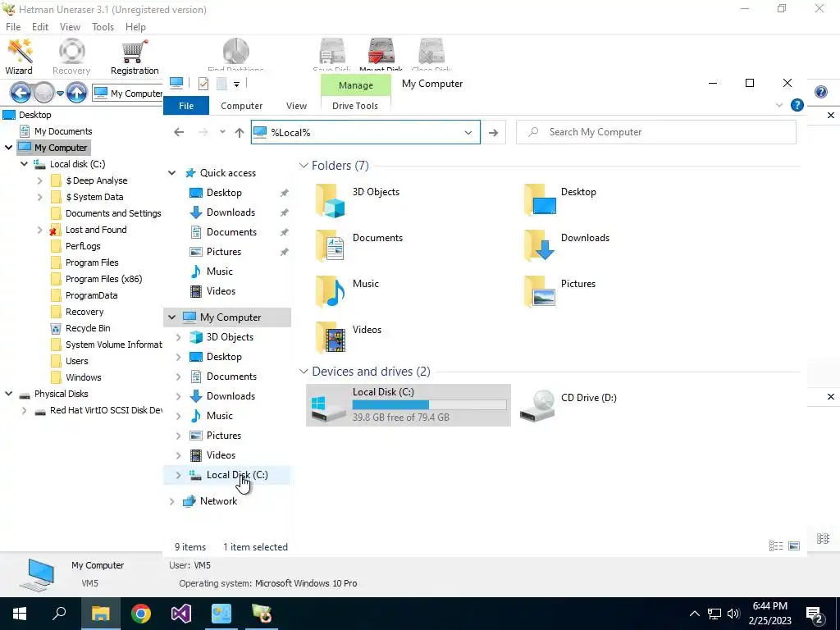Open the Hetman View menu
The width and height of the screenshot is (840, 630).
(70, 27)
